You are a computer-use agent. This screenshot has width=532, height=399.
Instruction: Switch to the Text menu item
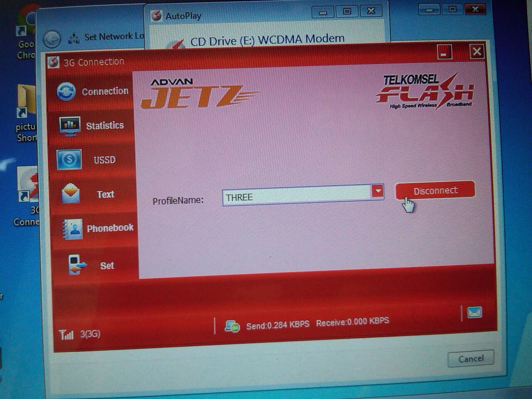point(106,194)
